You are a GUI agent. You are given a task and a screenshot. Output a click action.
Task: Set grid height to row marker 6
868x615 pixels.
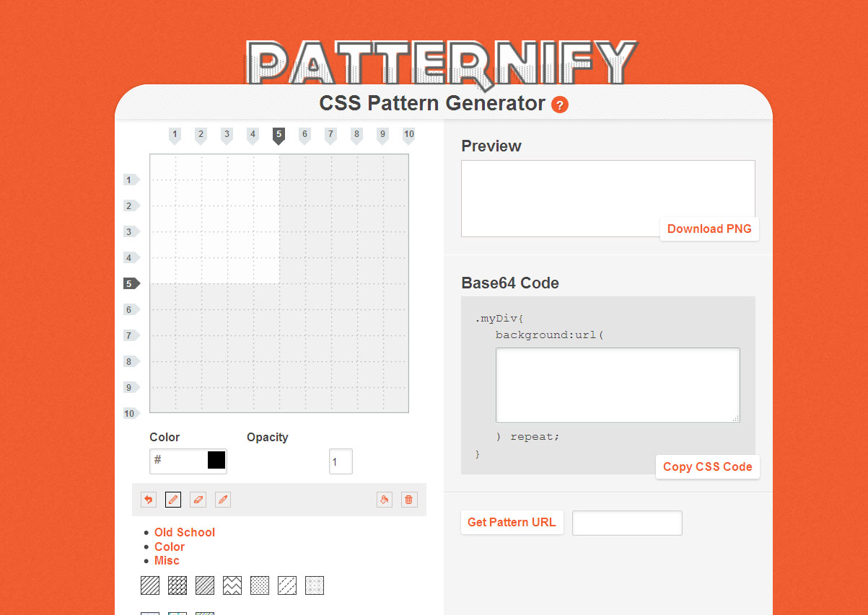coord(131,309)
